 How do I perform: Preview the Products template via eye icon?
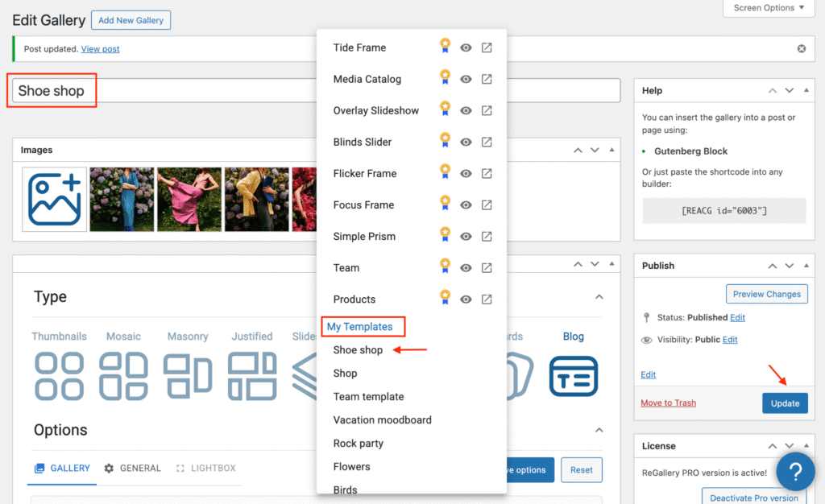(466, 299)
